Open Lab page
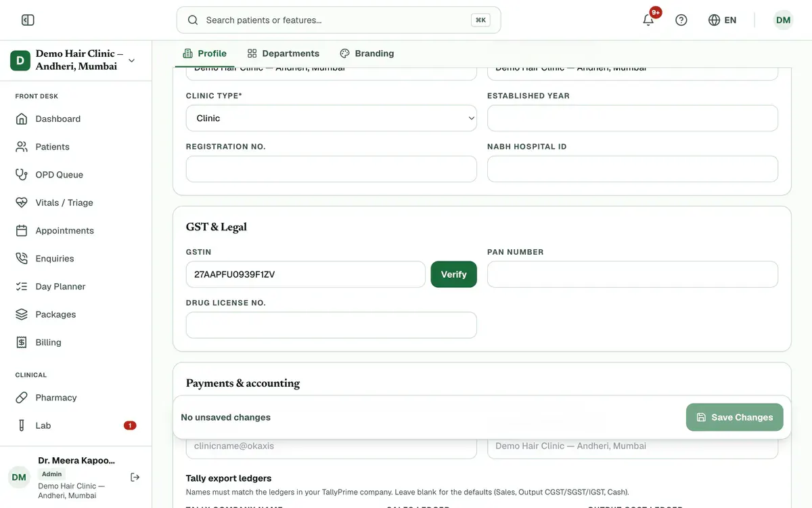812x508 pixels. [x=76, y=425]
